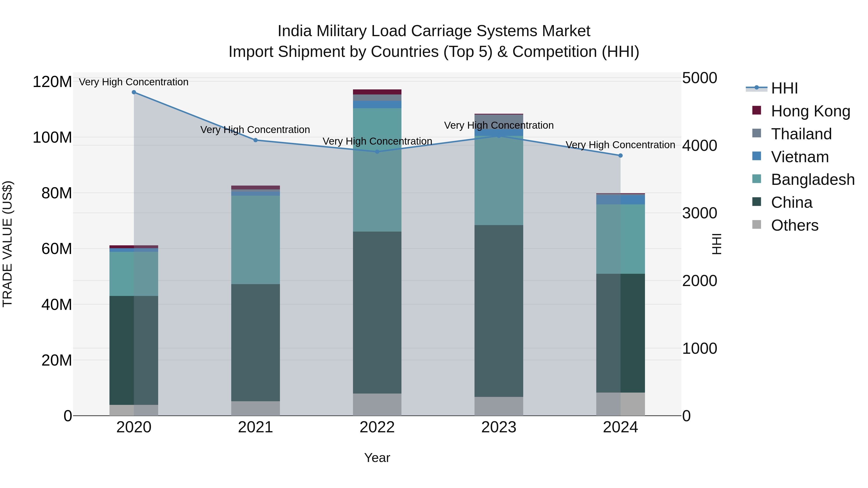
Task: Toggle Thailand legend entry
Action: pos(792,134)
